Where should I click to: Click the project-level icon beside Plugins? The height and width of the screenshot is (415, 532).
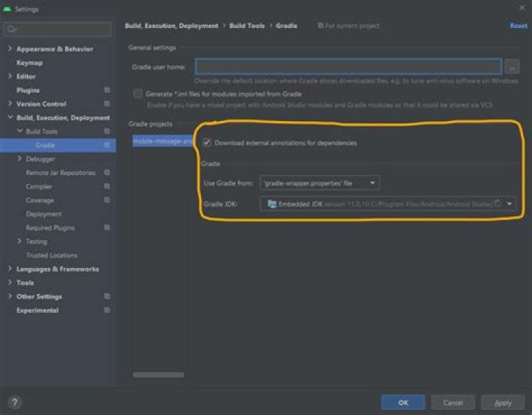tap(107, 90)
